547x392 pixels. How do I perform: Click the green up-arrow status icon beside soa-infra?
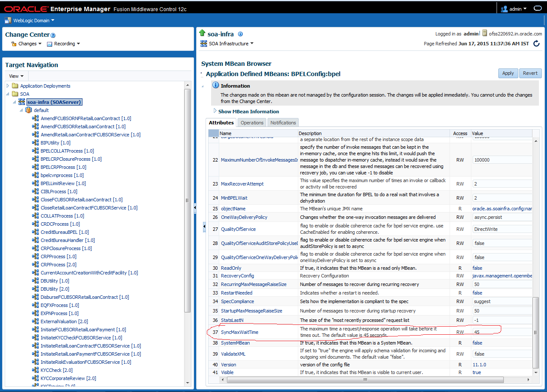point(203,33)
